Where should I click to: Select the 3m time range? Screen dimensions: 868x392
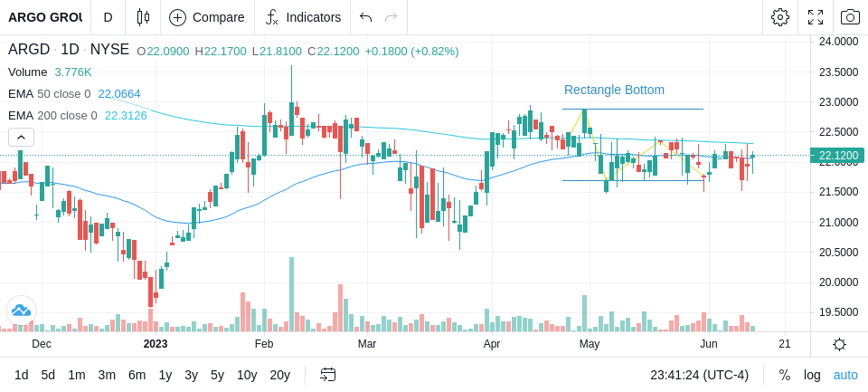tap(107, 376)
